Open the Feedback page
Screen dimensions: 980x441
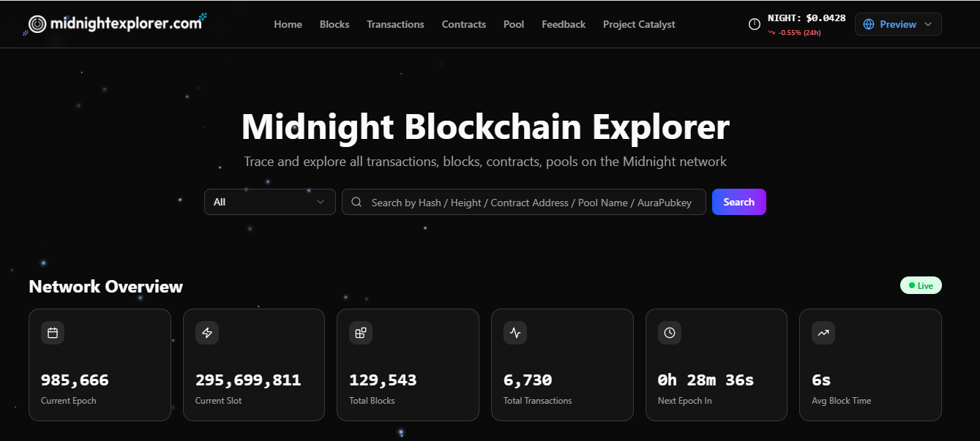[x=564, y=24]
